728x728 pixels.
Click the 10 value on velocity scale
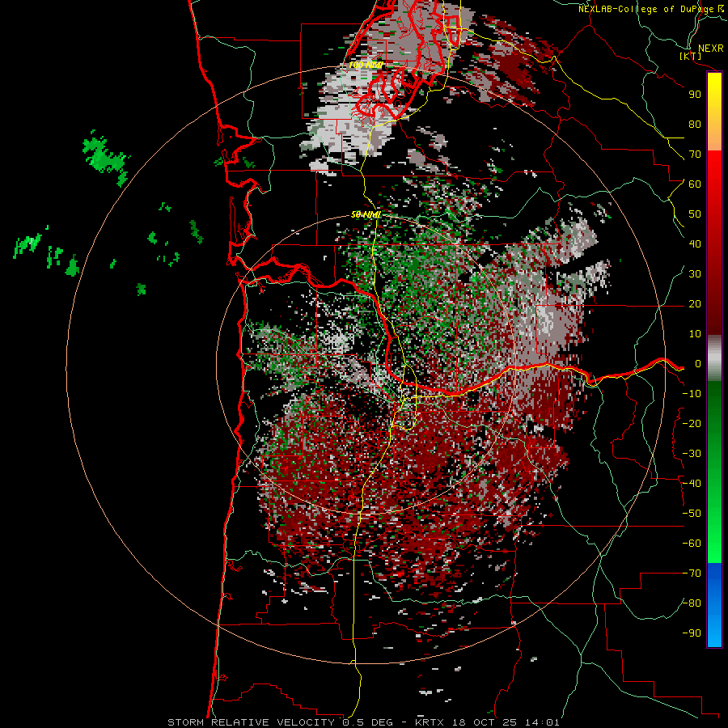coord(695,334)
